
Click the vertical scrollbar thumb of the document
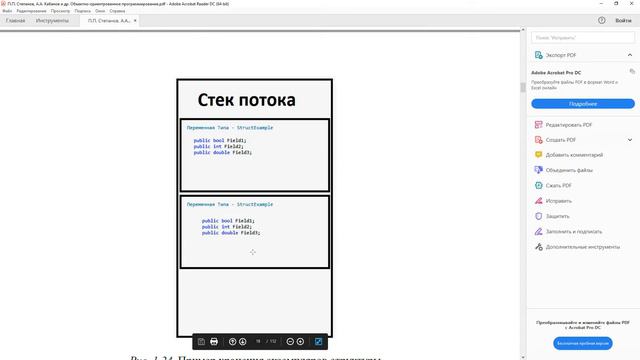(523, 87)
